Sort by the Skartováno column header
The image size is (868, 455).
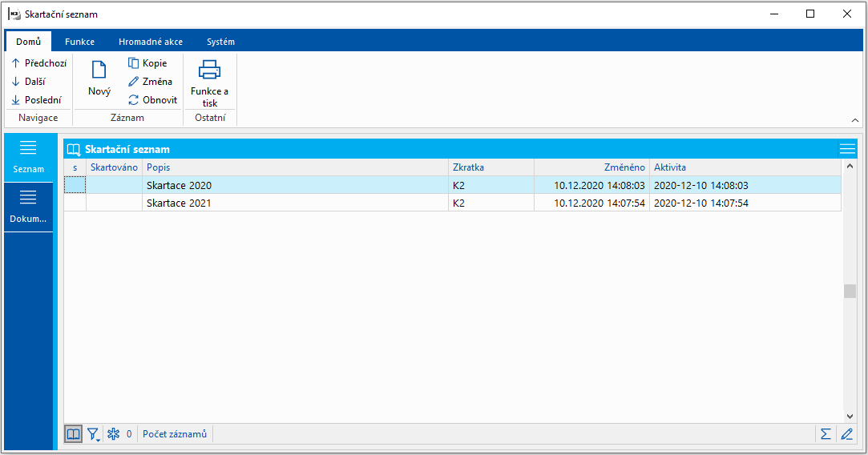click(114, 167)
